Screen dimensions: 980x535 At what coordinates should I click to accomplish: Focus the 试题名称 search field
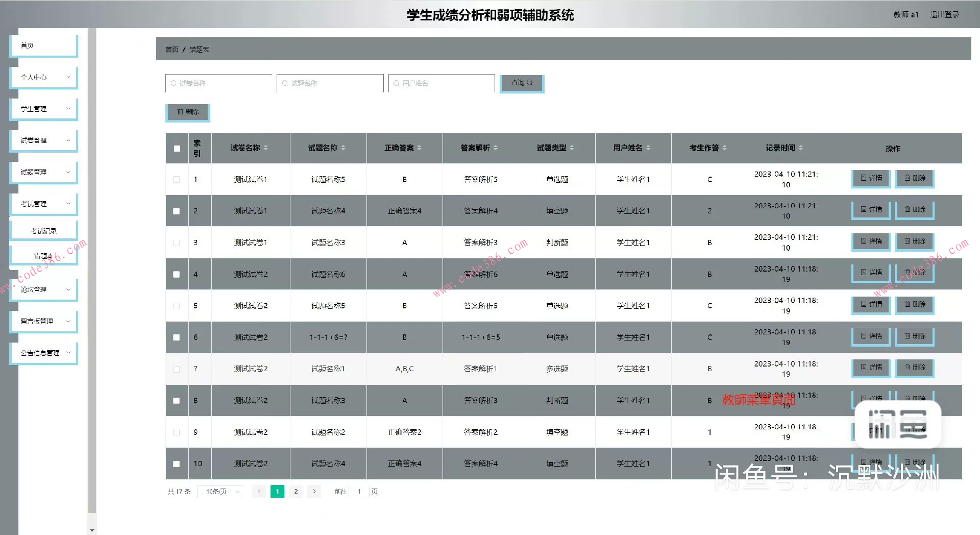(x=330, y=83)
